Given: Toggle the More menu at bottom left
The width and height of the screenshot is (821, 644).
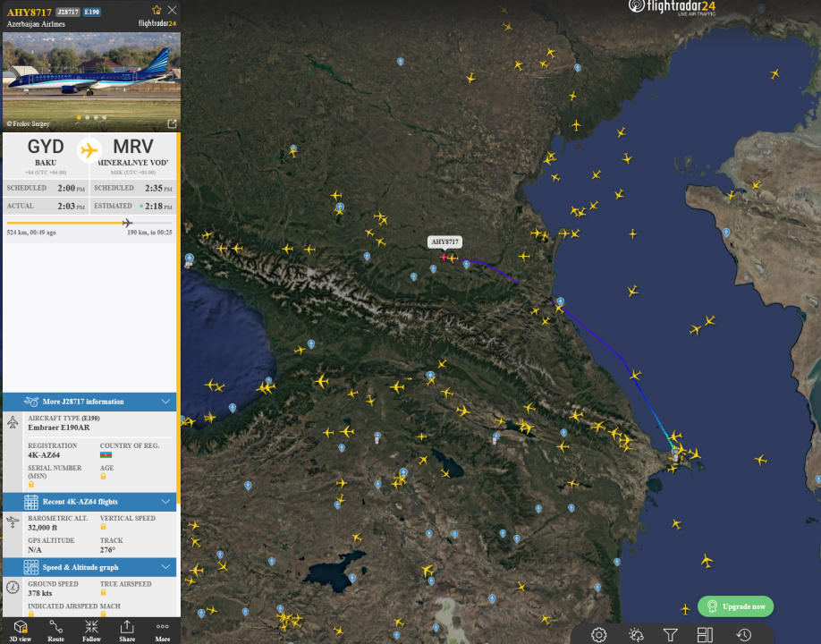Looking at the screenshot, I should coord(161,631).
